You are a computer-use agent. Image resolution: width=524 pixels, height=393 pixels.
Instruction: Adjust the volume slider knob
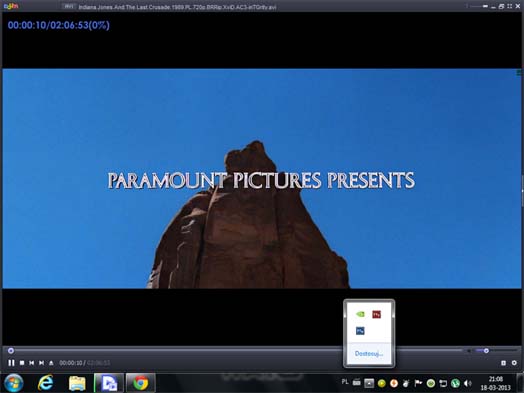(x=486, y=351)
